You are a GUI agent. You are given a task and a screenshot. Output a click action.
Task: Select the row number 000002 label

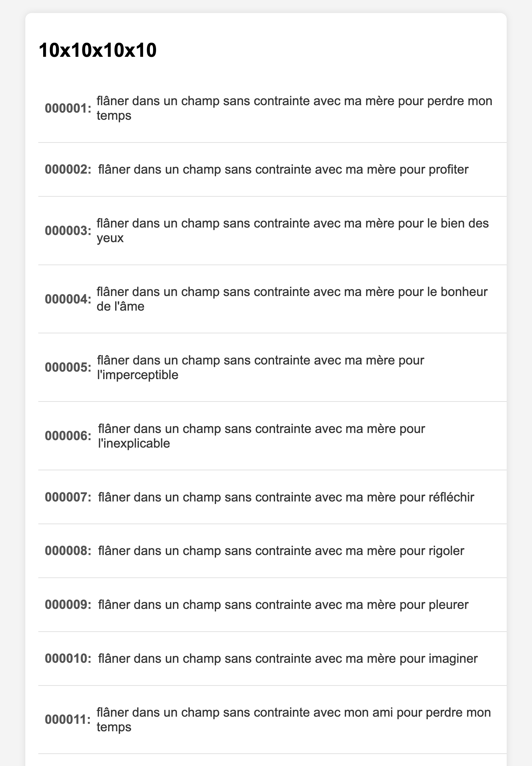(68, 169)
